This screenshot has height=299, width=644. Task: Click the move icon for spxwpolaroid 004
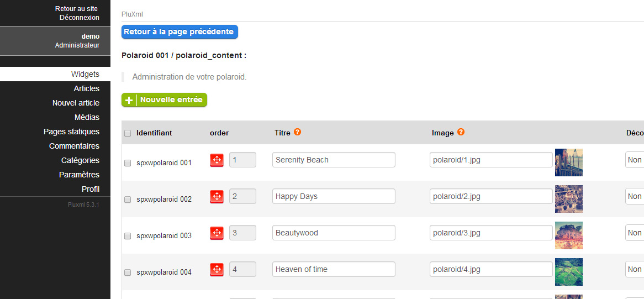(x=217, y=269)
